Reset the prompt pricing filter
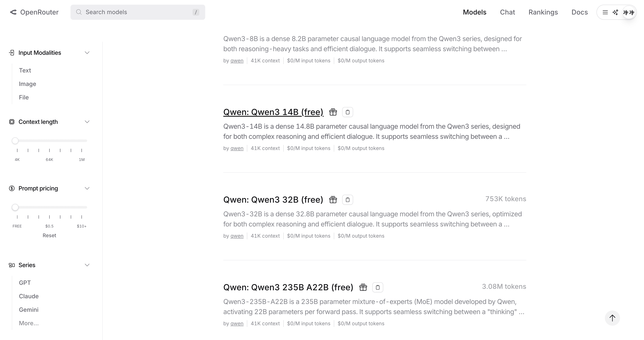Viewport: 644px width, 340px height. (x=49, y=236)
